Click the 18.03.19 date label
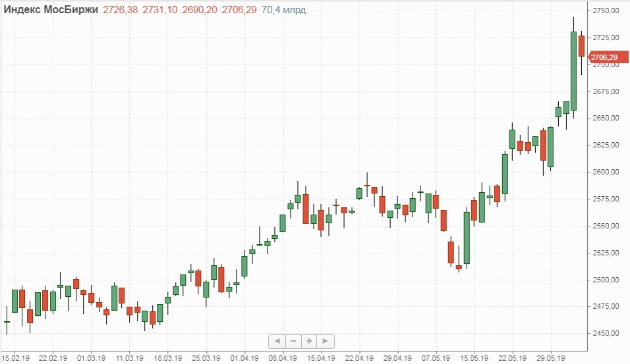This screenshot has height=364, width=630. [x=167, y=358]
